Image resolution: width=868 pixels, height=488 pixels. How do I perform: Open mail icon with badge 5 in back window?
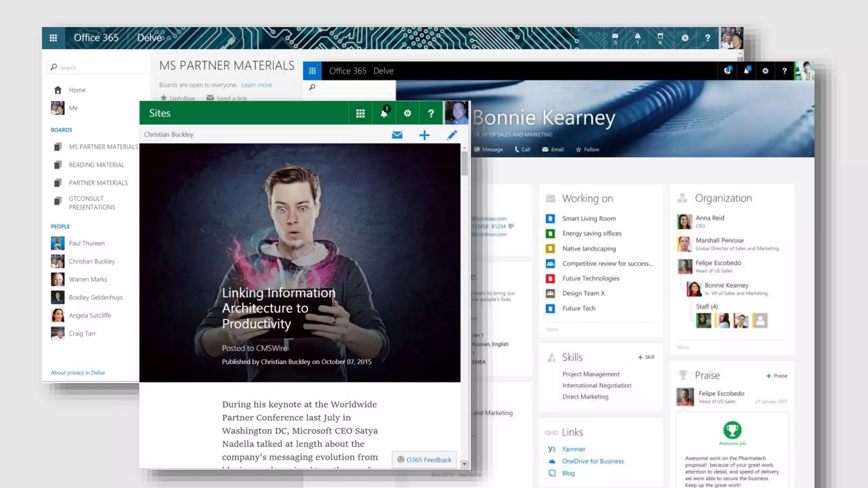click(615, 38)
